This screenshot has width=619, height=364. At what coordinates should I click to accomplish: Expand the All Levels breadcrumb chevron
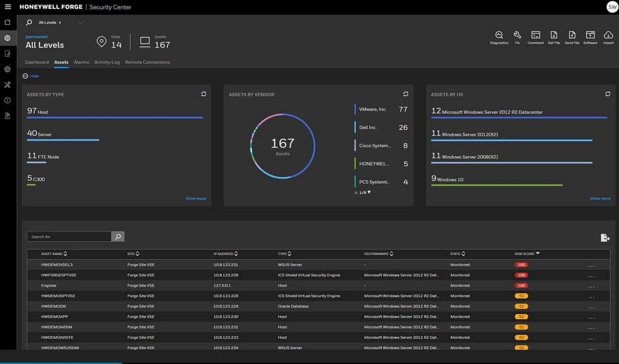(60, 22)
